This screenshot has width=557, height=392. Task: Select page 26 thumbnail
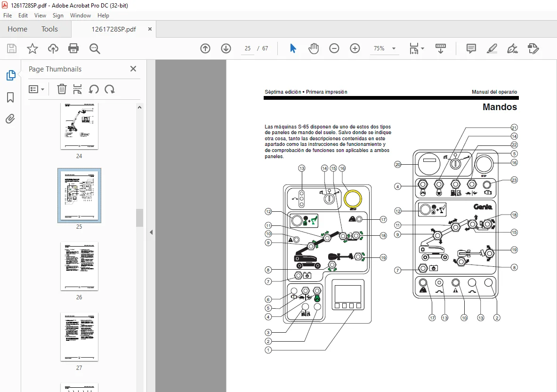79,266
